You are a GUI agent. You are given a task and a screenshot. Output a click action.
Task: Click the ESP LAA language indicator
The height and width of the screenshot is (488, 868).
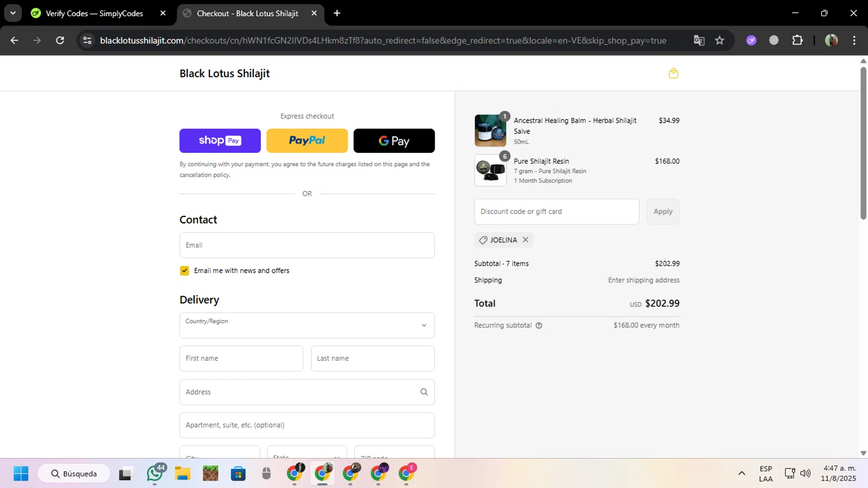(x=766, y=474)
